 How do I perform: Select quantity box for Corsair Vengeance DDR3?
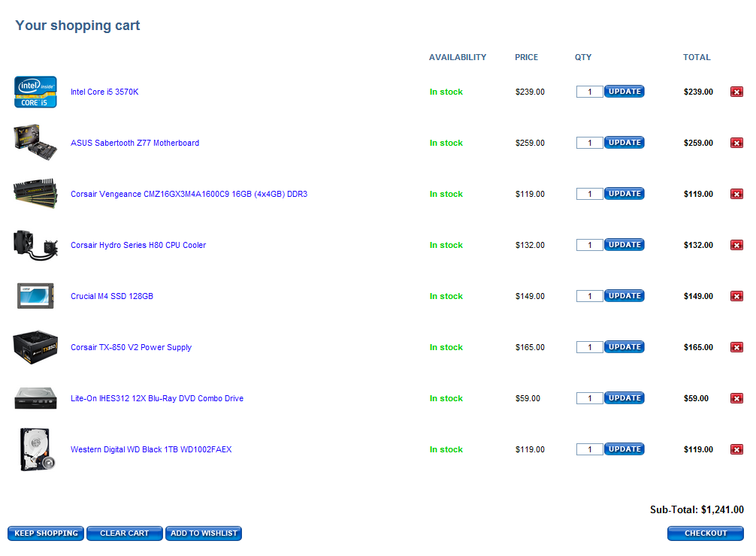[x=590, y=194]
